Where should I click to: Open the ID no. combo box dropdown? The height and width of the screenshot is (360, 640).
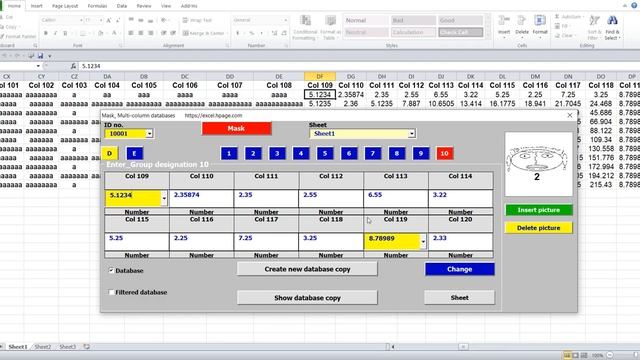point(149,133)
